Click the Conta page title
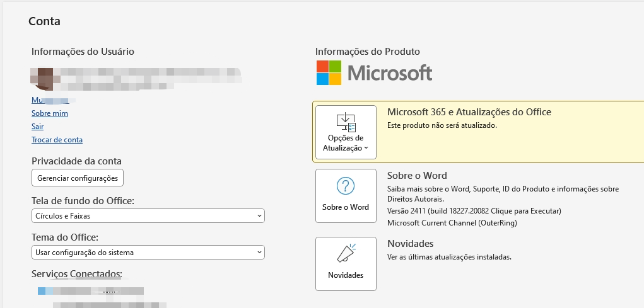Image resolution: width=644 pixels, height=308 pixels. (44, 21)
